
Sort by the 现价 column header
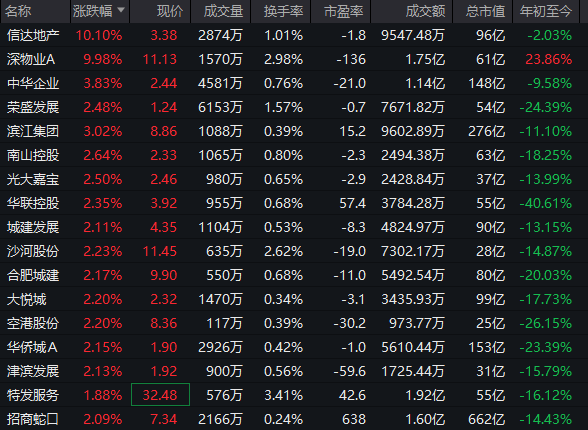coord(170,12)
